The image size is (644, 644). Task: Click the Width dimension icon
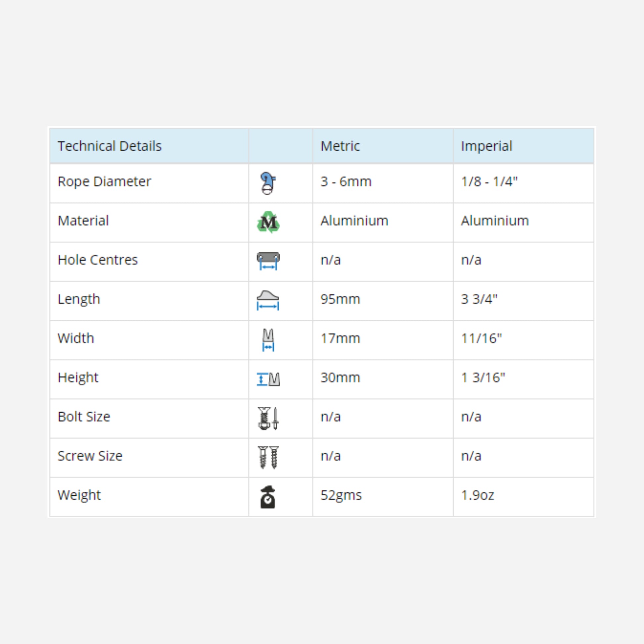click(268, 340)
